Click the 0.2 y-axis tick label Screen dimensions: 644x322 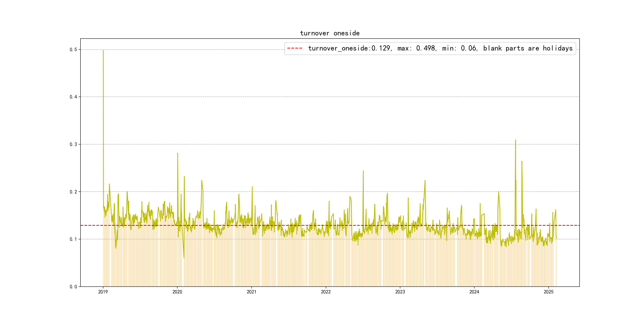pos(73,192)
